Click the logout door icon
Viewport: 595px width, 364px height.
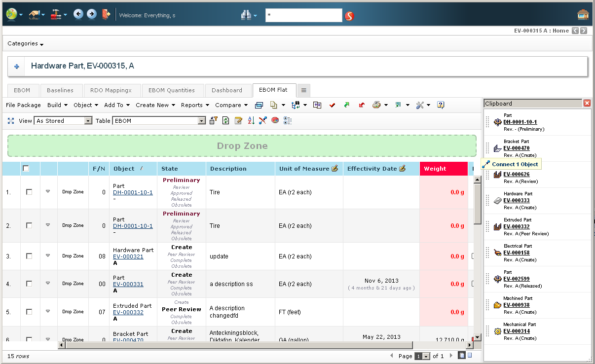pos(106,14)
